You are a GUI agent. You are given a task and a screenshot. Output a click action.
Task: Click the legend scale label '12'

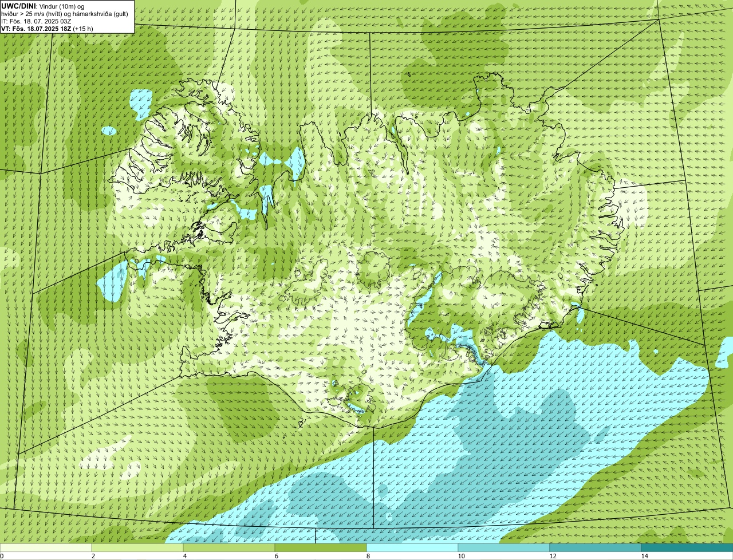[553, 556]
